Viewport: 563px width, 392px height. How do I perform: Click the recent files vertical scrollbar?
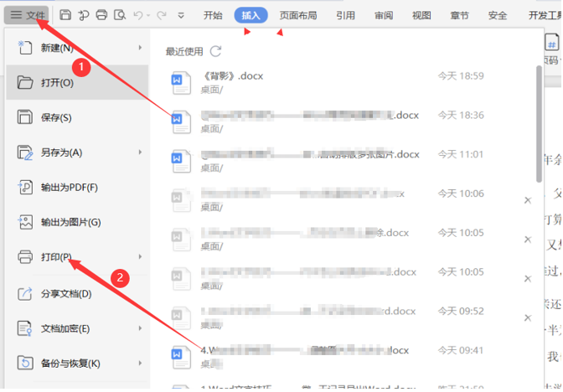click(539, 124)
